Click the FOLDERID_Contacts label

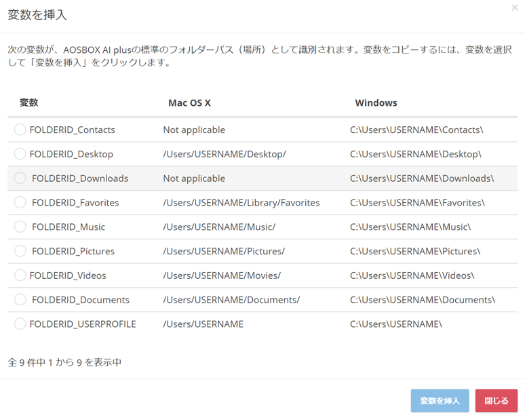(x=73, y=130)
